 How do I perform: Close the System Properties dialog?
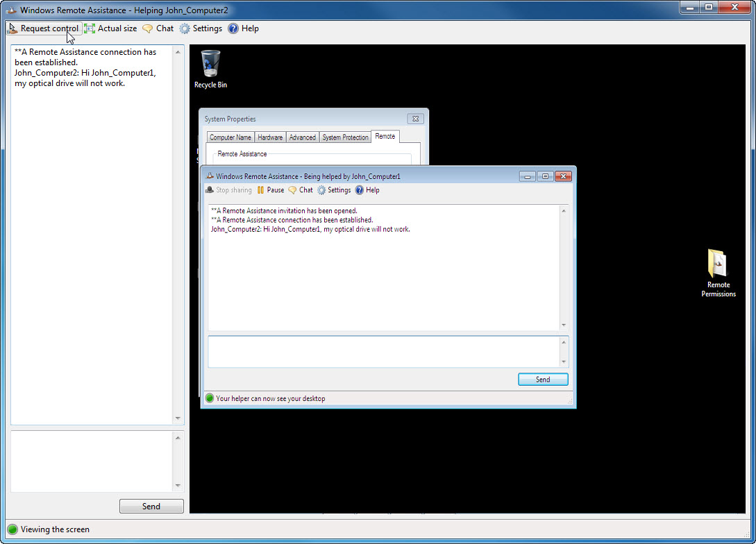point(415,119)
